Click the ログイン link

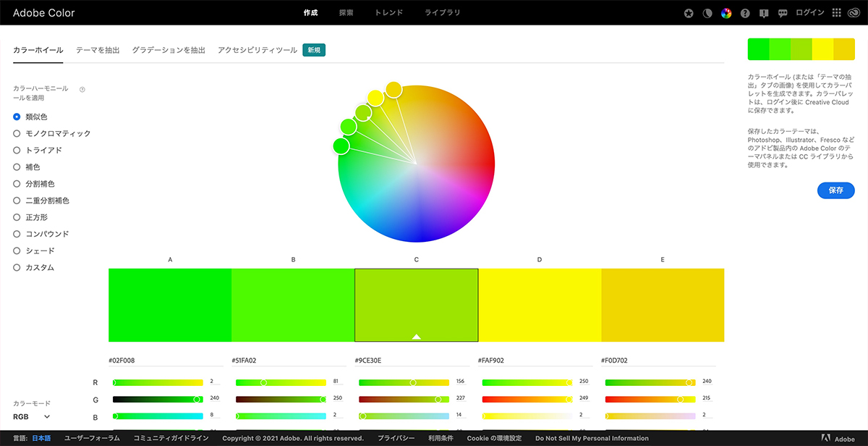pyautogui.click(x=809, y=13)
